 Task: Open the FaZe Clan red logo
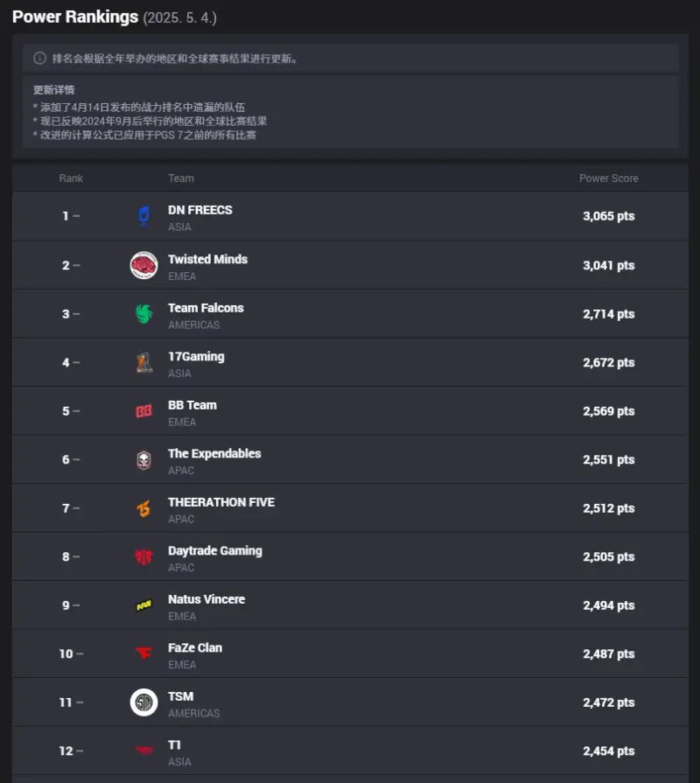(143, 654)
